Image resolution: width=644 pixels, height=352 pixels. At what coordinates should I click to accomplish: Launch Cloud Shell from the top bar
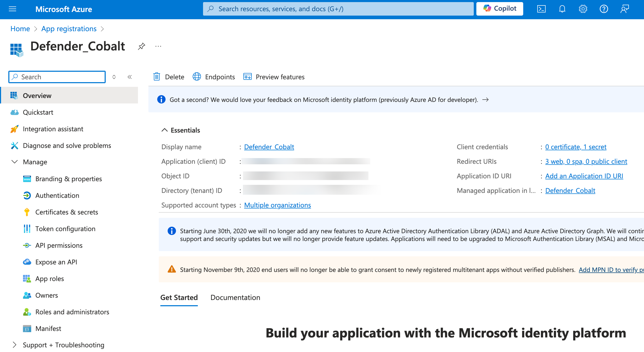point(542,9)
